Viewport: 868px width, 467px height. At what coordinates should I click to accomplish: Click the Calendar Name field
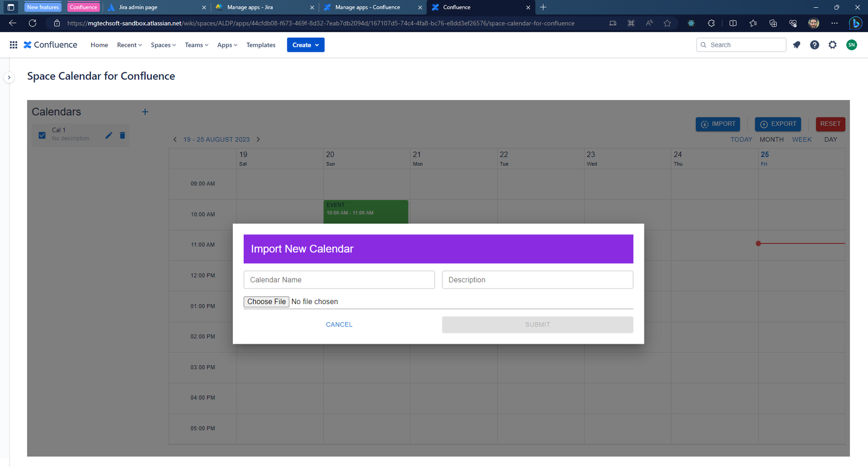point(339,280)
